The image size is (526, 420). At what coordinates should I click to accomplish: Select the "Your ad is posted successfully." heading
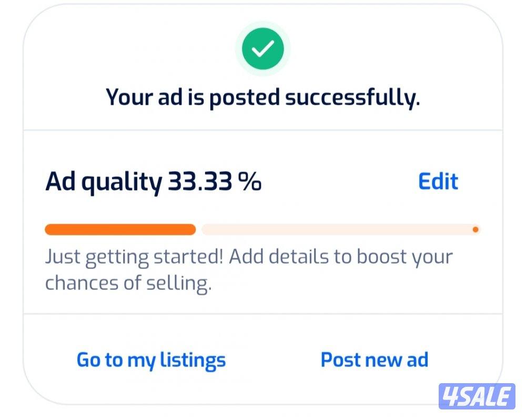tap(262, 97)
